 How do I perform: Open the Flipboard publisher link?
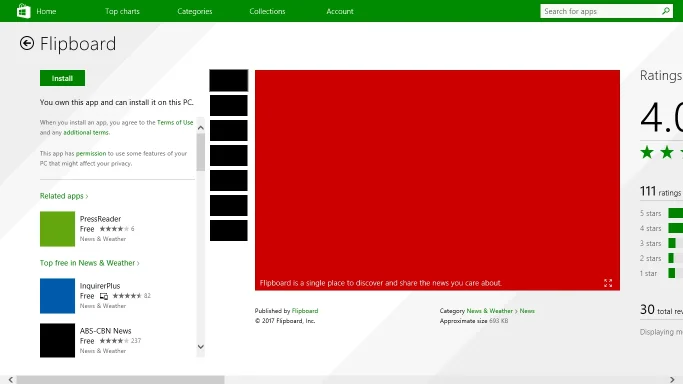tap(305, 311)
